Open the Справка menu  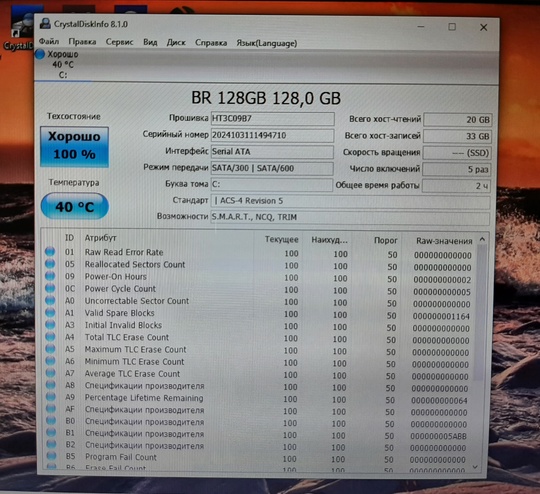pyautogui.click(x=211, y=43)
